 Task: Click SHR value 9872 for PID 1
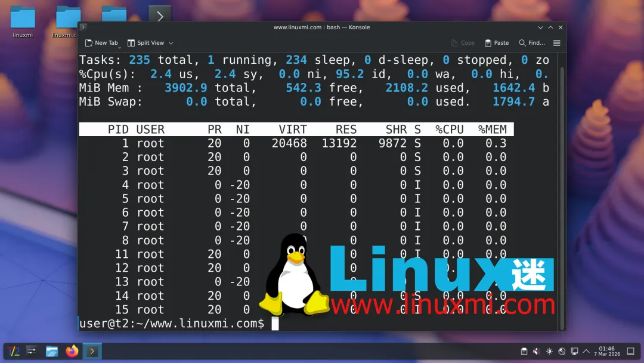tap(392, 143)
